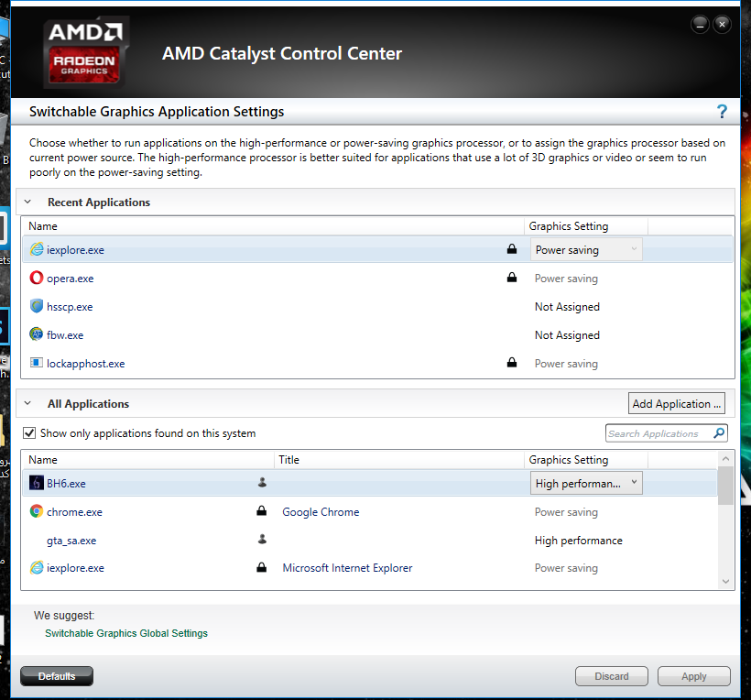Click the 'Microsoft Internet Explorer' title text
The image size is (751, 700).
point(347,568)
